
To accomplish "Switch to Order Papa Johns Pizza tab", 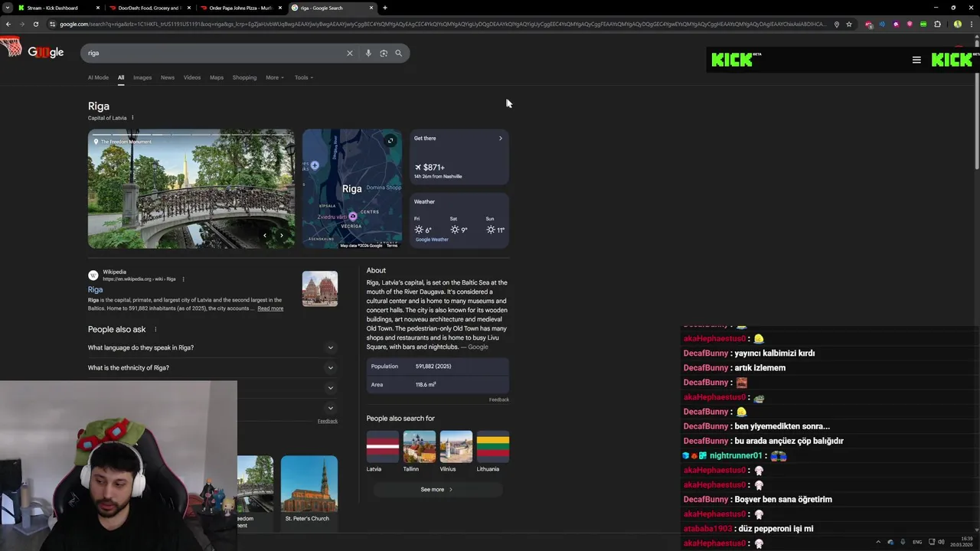I will [240, 8].
